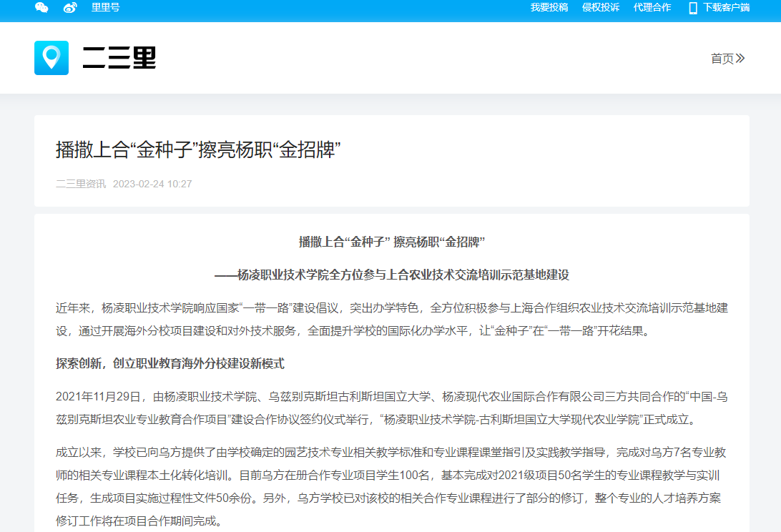Viewport: 781px width, 532px height.
Task: Go to 代理合作 in the top bar
Action: [652, 8]
